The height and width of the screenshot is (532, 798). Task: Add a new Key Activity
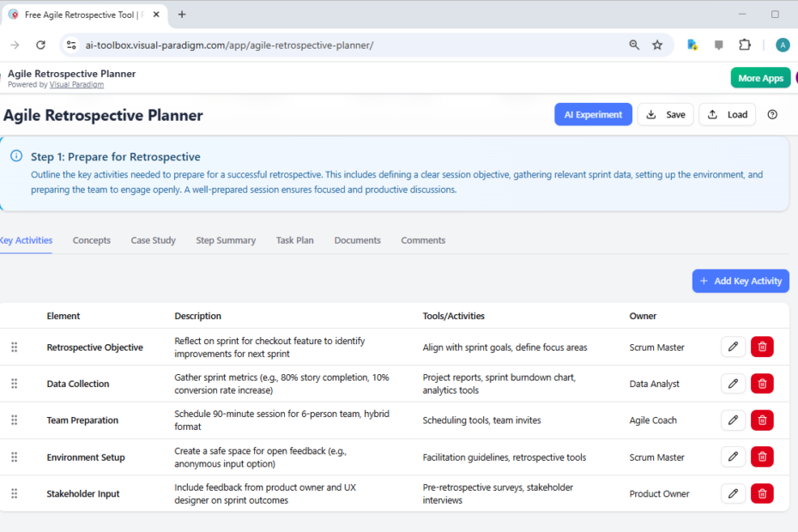coord(740,281)
